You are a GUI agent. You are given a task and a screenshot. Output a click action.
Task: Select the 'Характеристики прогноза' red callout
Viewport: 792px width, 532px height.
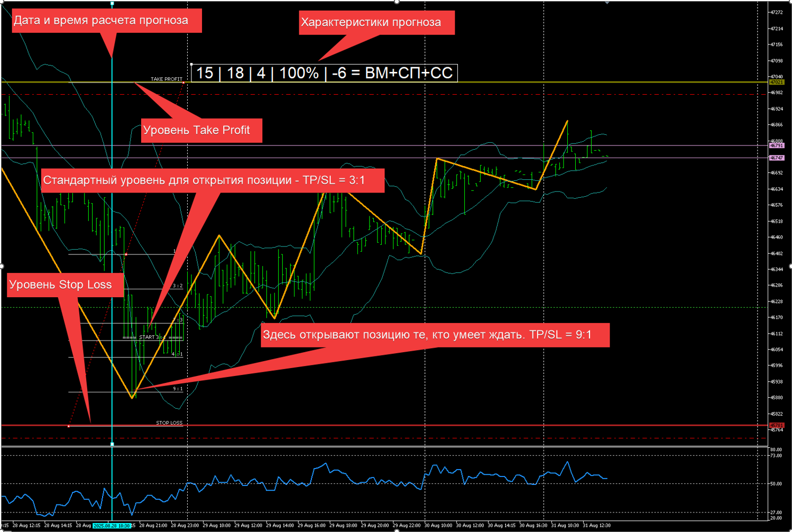(376, 23)
